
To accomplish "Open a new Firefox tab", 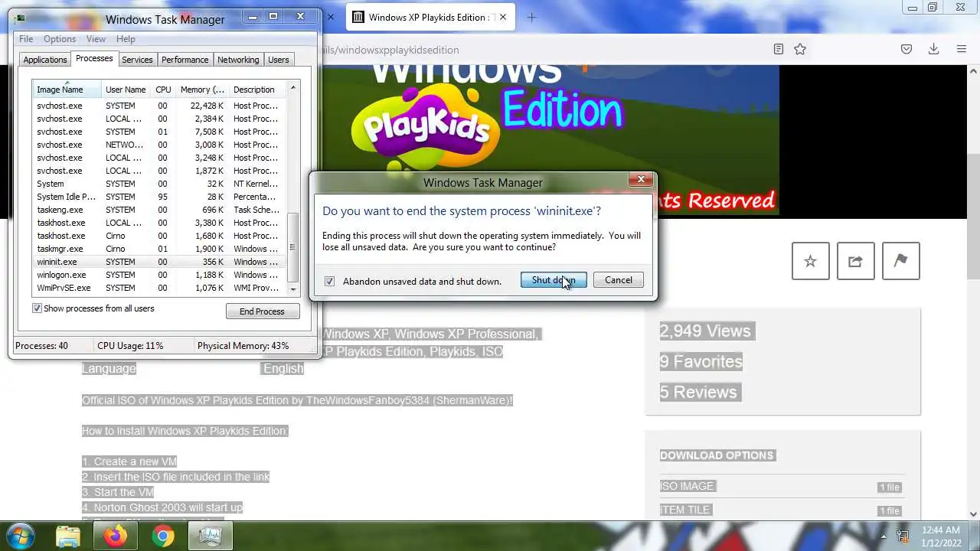I will click(532, 18).
